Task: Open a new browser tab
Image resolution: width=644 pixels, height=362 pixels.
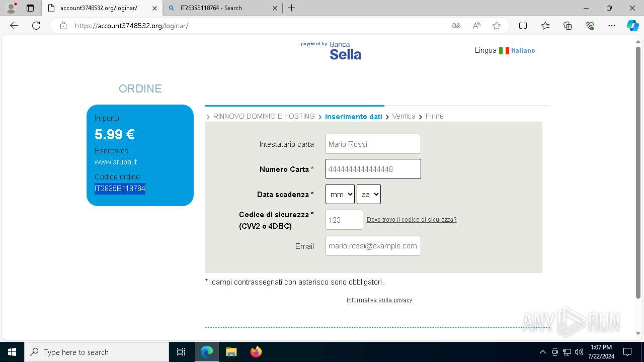Action: tap(291, 8)
